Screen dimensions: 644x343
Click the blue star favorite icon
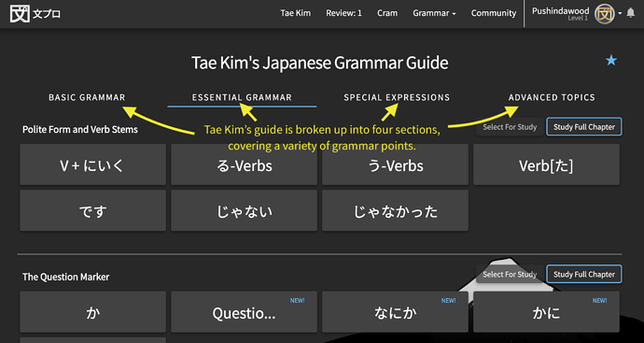point(611,61)
